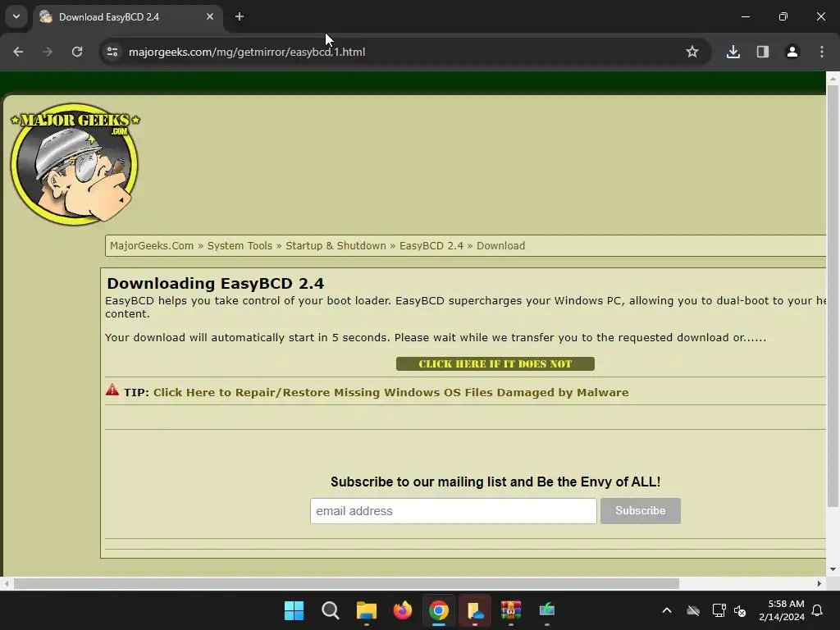The width and height of the screenshot is (840, 630).
Task: Click the Subscribe button
Action: [640, 511]
